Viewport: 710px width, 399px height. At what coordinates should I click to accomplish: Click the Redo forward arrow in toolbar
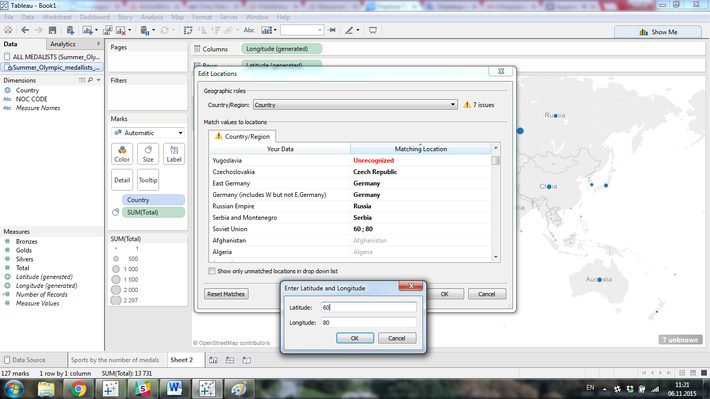click(38, 30)
